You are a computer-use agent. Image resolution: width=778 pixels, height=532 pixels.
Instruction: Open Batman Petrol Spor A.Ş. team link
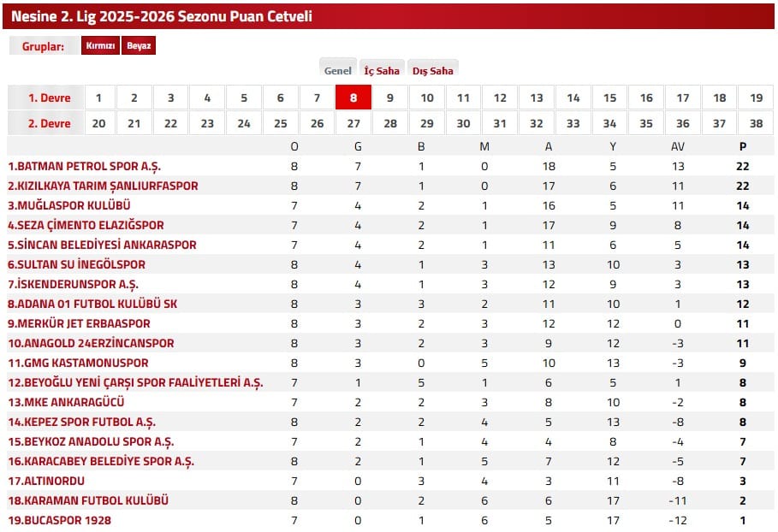point(84,166)
